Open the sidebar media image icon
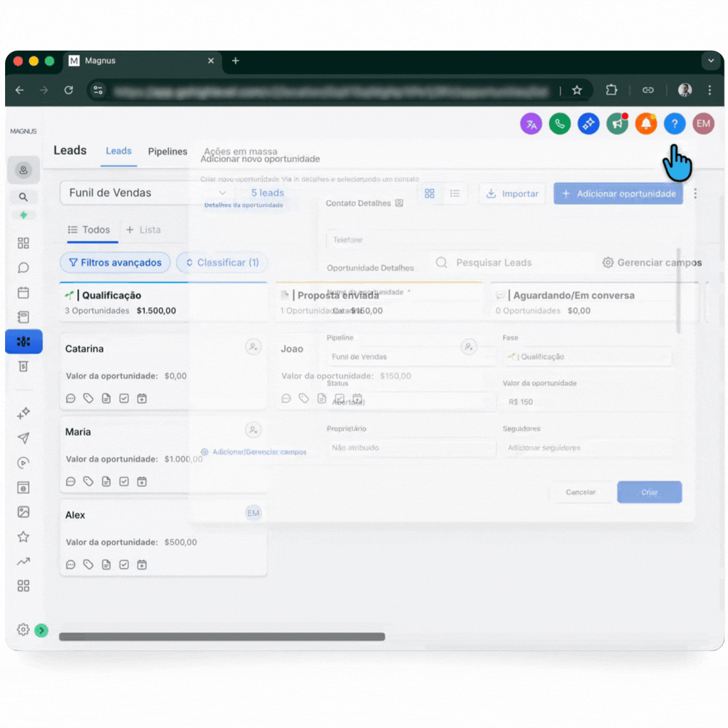The image size is (728, 728). coord(23,512)
